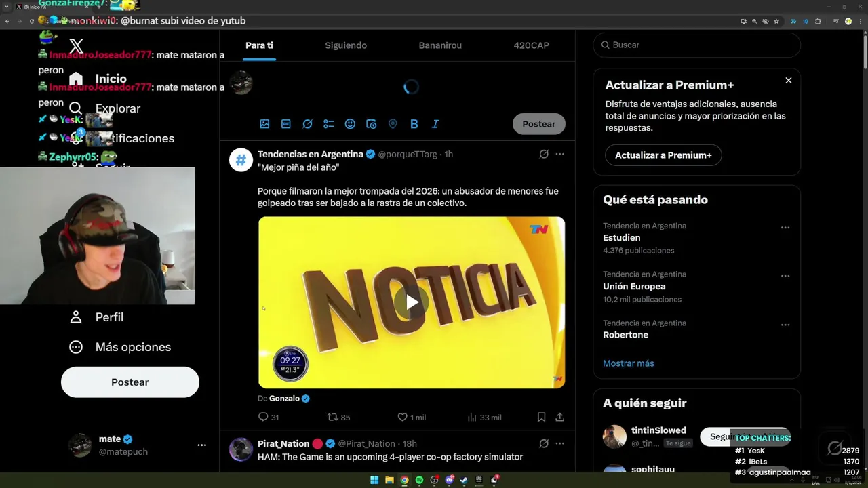Open Perfil from the sidebar
Image resolution: width=868 pixels, height=488 pixels.
[96, 317]
